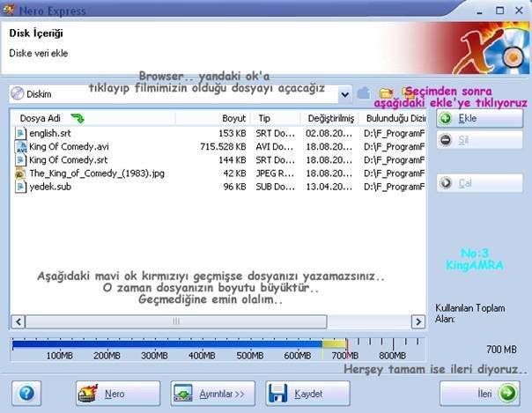Click the 42 KB size cell
This screenshot has width=532, height=413.
pos(234,173)
